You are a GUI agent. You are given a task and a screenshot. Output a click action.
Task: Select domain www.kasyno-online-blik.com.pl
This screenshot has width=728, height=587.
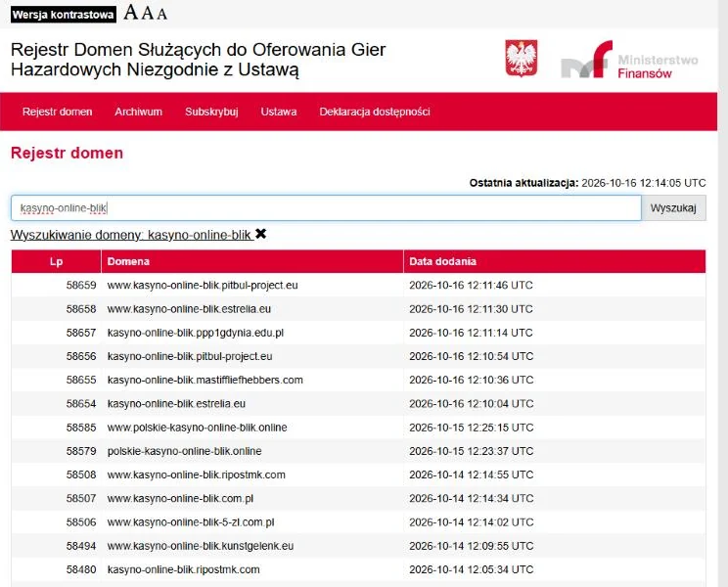181,498
